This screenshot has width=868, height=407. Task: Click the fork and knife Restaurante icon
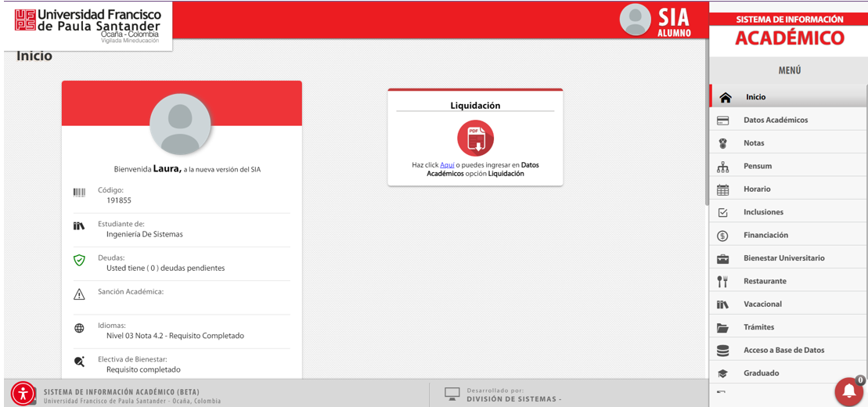click(722, 281)
